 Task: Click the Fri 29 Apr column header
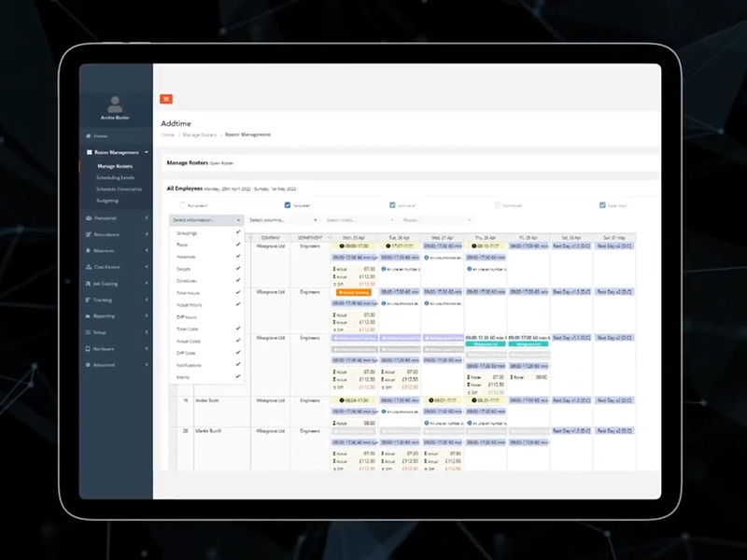click(529, 238)
